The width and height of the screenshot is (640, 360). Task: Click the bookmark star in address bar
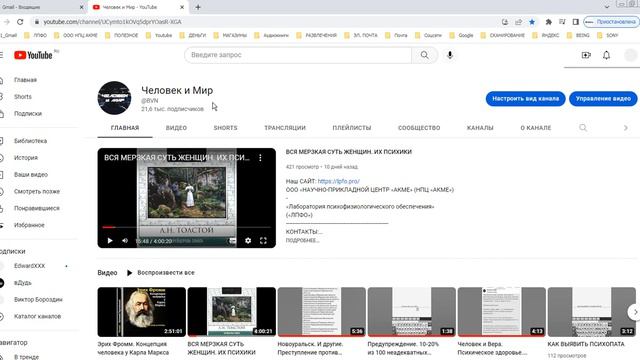(532, 22)
